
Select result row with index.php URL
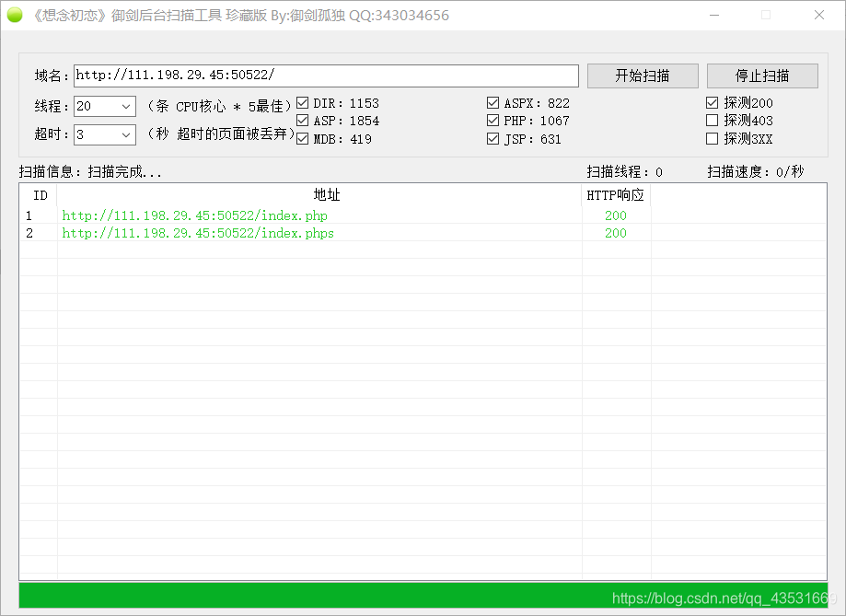(423, 215)
